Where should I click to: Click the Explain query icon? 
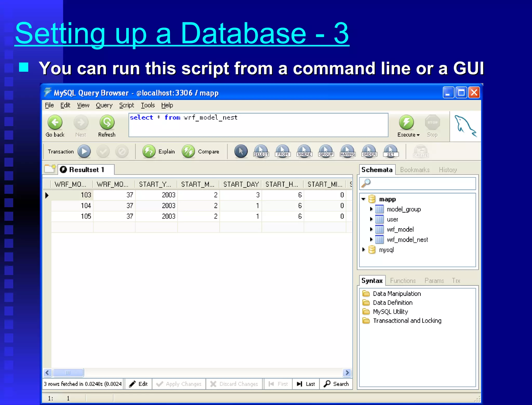pyautogui.click(x=149, y=151)
